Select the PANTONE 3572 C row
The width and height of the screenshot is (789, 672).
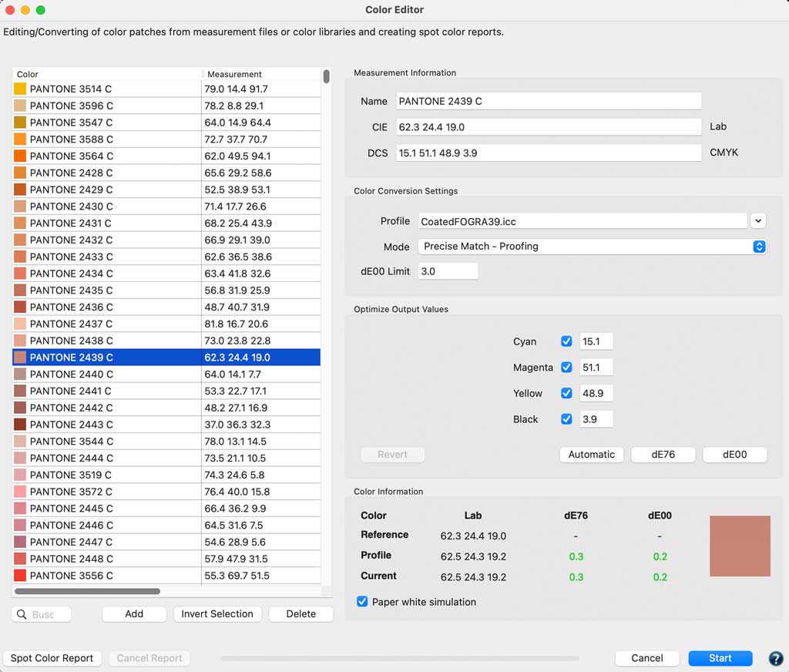coord(166,492)
